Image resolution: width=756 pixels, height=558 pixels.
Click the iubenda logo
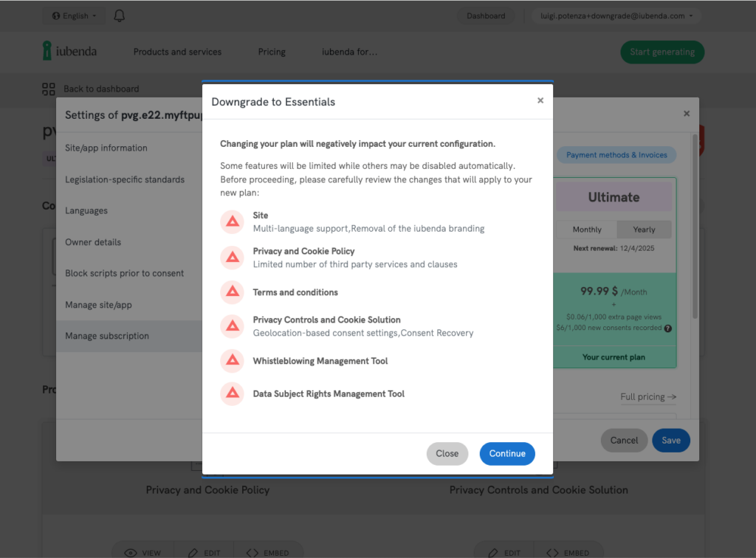point(69,52)
